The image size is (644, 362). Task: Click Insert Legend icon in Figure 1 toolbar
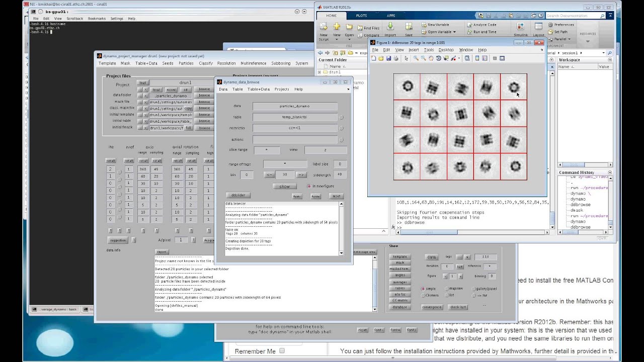[485, 58]
